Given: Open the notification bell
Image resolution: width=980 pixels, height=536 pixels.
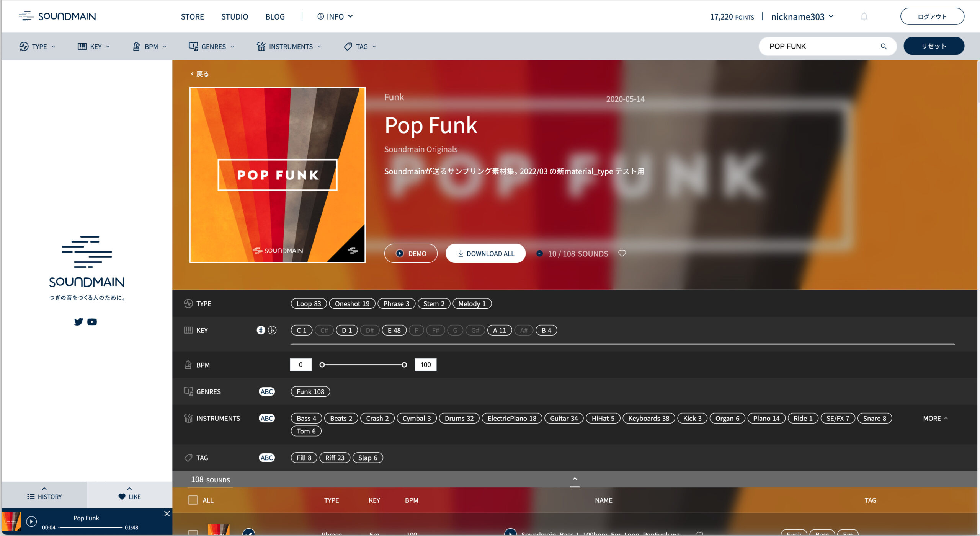Looking at the screenshot, I should point(864,16).
